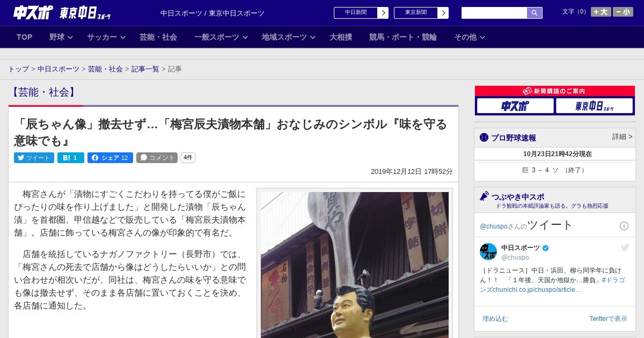Click the arrow beside 中日新聞
This screenshot has height=338, width=644.
(383, 13)
